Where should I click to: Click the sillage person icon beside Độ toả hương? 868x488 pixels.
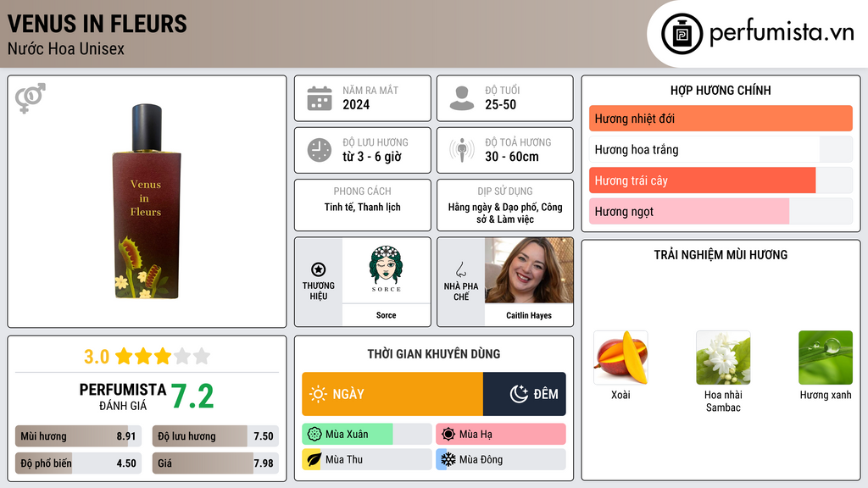[x=462, y=150]
